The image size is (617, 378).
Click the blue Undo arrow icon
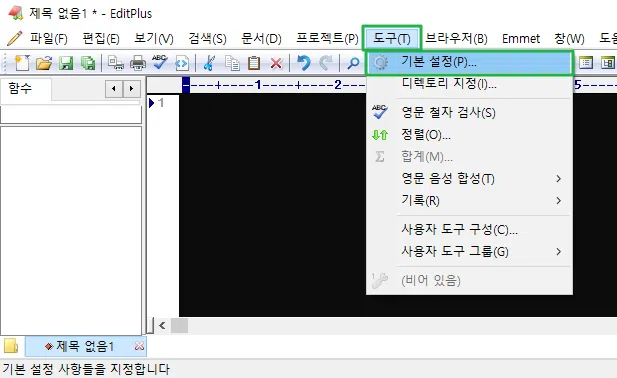tap(303, 63)
